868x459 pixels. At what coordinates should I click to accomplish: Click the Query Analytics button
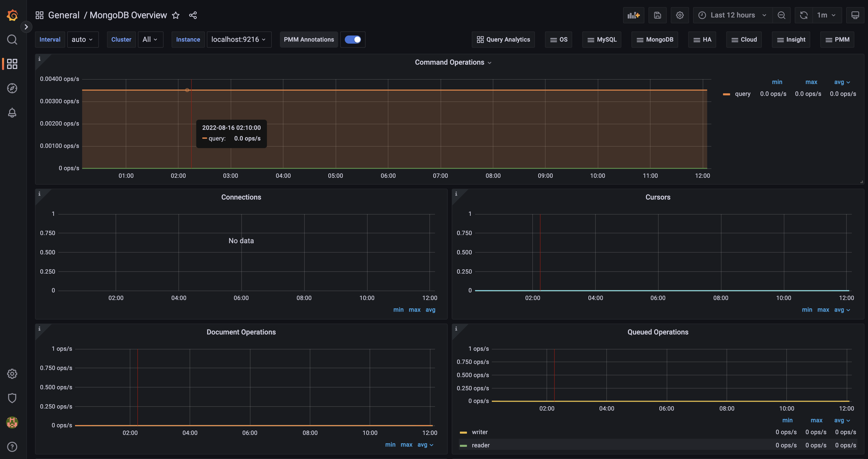[x=504, y=39]
